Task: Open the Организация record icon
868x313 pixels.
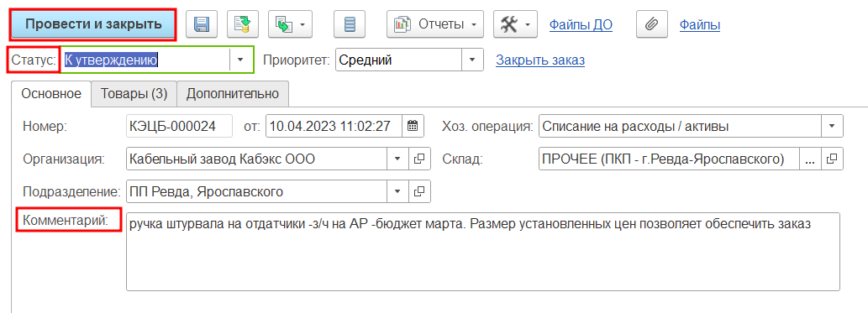Action: click(419, 159)
